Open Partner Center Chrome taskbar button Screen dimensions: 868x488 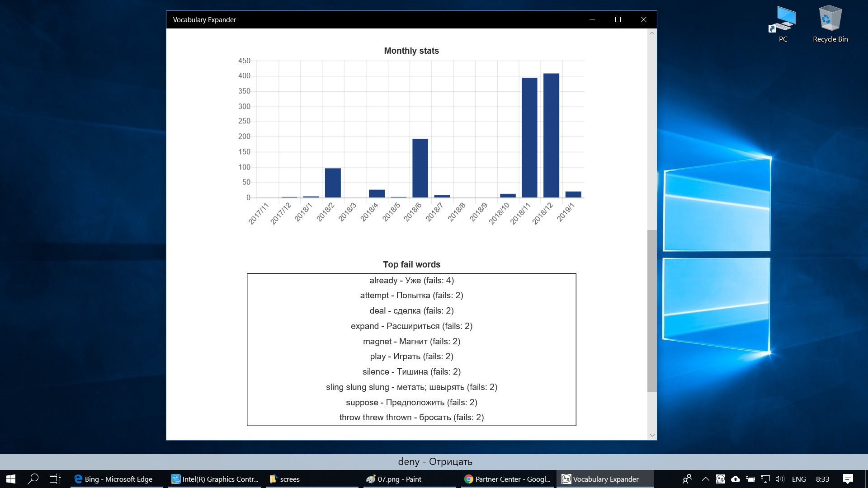[507, 479]
